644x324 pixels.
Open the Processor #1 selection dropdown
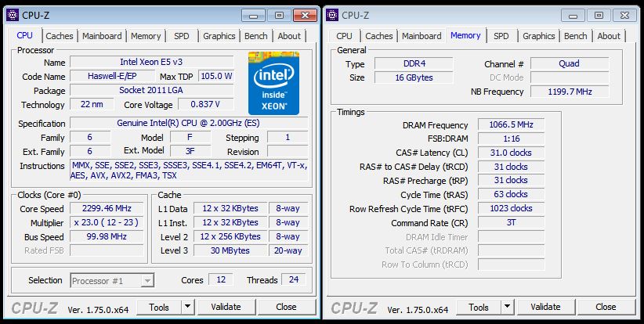(x=112, y=281)
